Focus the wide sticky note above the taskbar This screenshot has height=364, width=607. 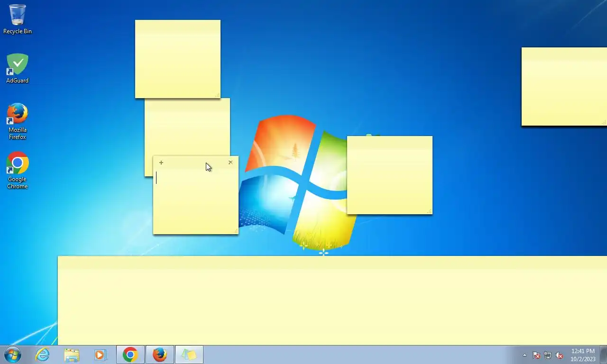[x=332, y=300]
